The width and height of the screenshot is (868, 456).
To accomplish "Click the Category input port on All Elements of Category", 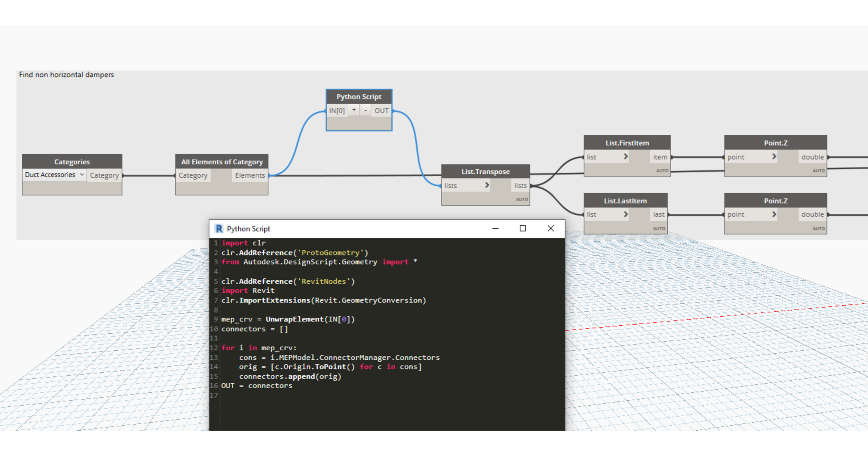I will [193, 175].
